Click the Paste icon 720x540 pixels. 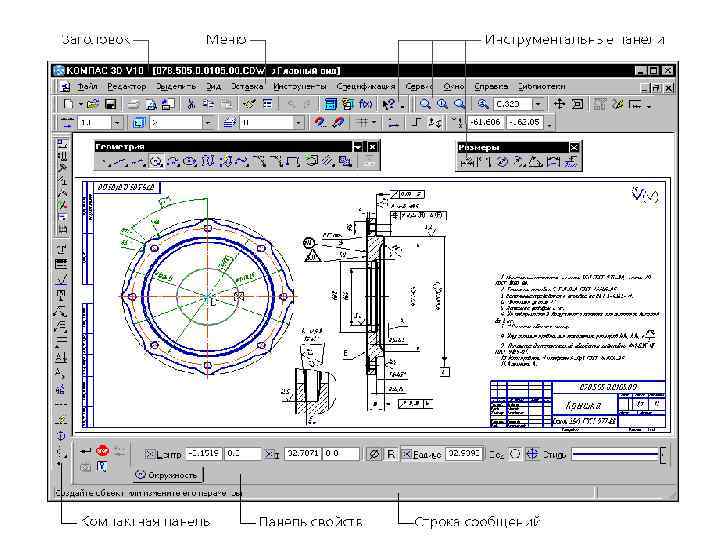[226, 104]
